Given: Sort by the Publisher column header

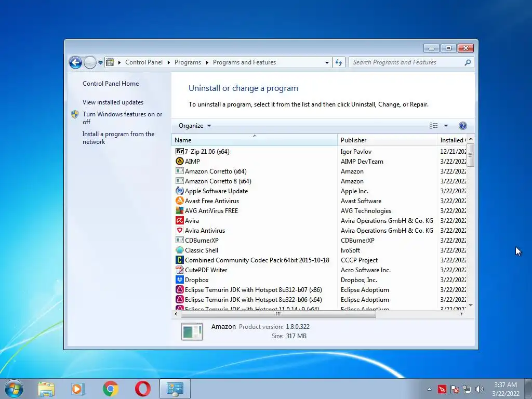Looking at the screenshot, I should [387, 140].
